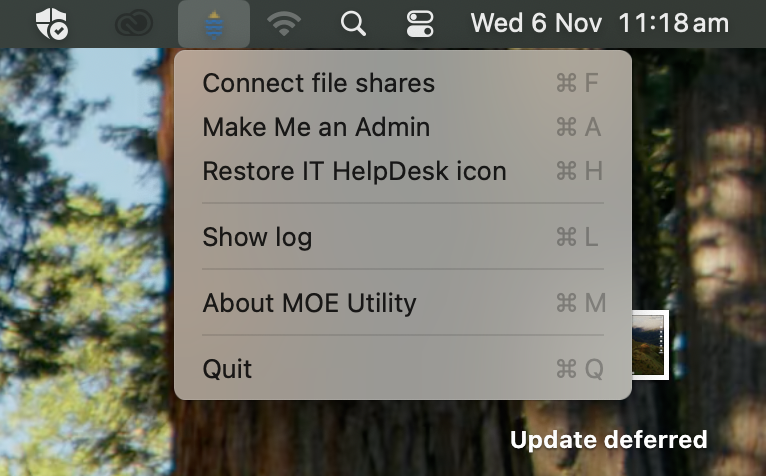Screen dimensions: 766x476
Task: Click the ⌘Q shortcut beside Quit
Action: (579, 369)
